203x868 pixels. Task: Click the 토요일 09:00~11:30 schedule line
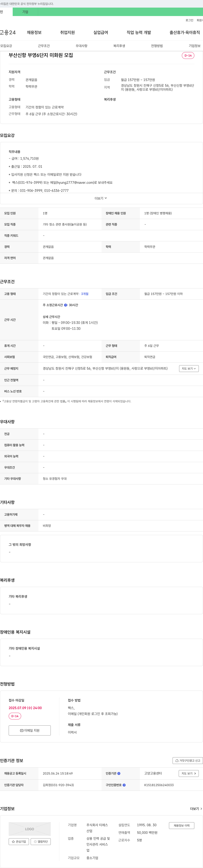point(66,329)
